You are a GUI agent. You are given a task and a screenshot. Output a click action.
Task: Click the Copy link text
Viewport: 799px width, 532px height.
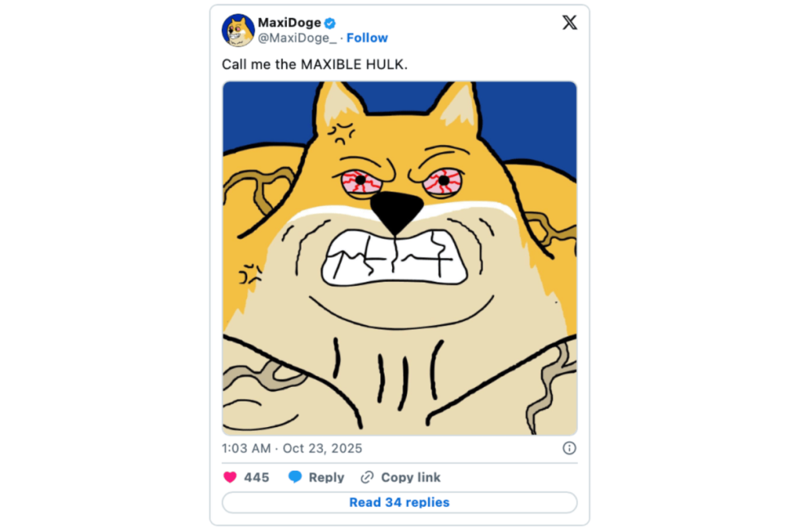(x=411, y=477)
